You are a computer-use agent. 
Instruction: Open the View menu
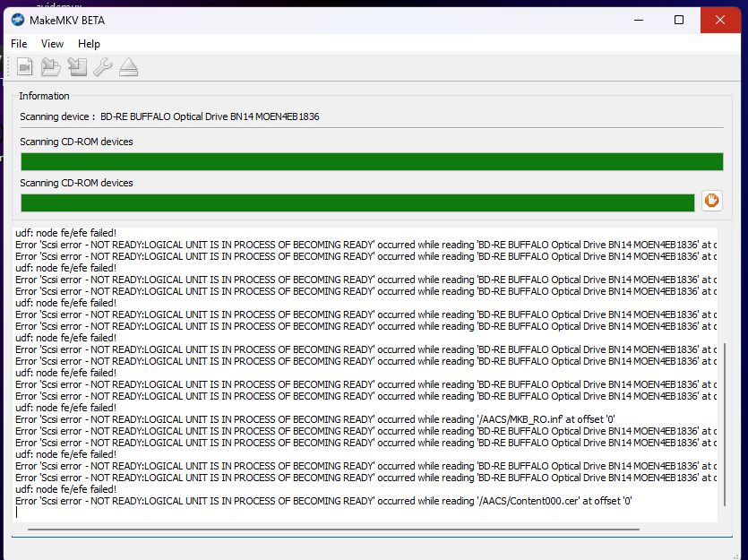click(x=52, y=44)
